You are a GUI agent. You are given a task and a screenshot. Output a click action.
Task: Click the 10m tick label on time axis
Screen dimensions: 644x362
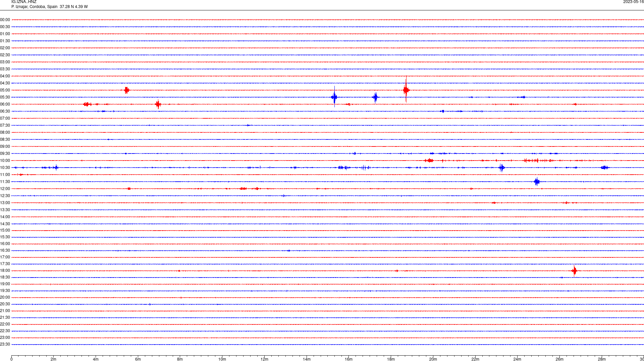coord(222,359)
